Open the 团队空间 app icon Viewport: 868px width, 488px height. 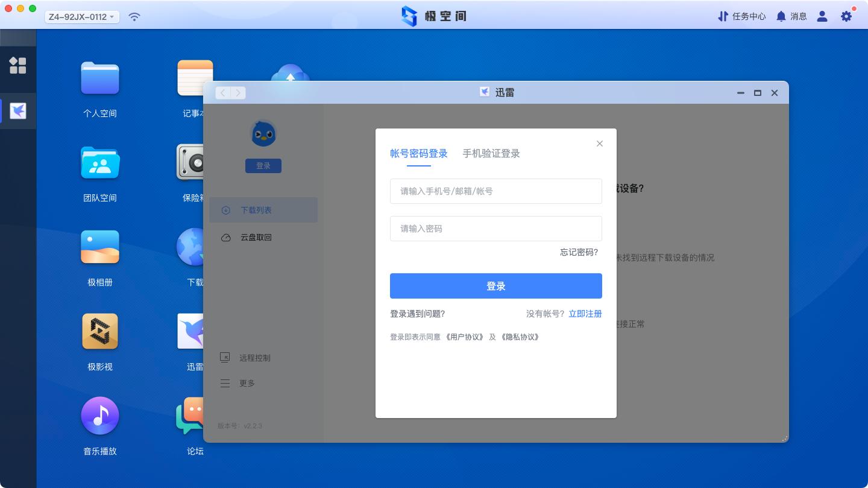click(x=100, y=163)
